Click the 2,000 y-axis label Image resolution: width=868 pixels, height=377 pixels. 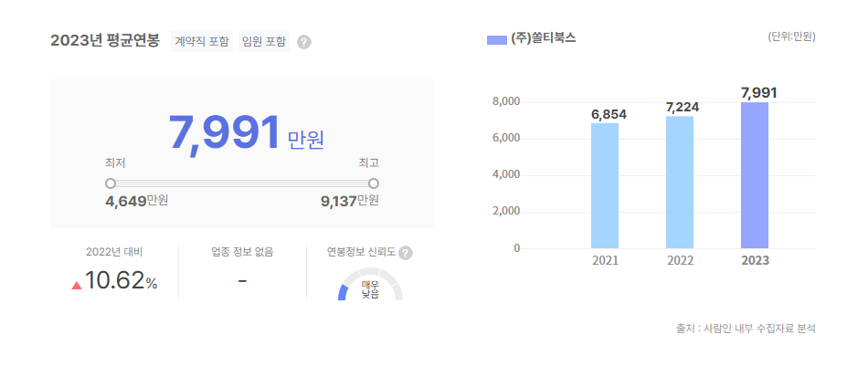click(505, 212)
